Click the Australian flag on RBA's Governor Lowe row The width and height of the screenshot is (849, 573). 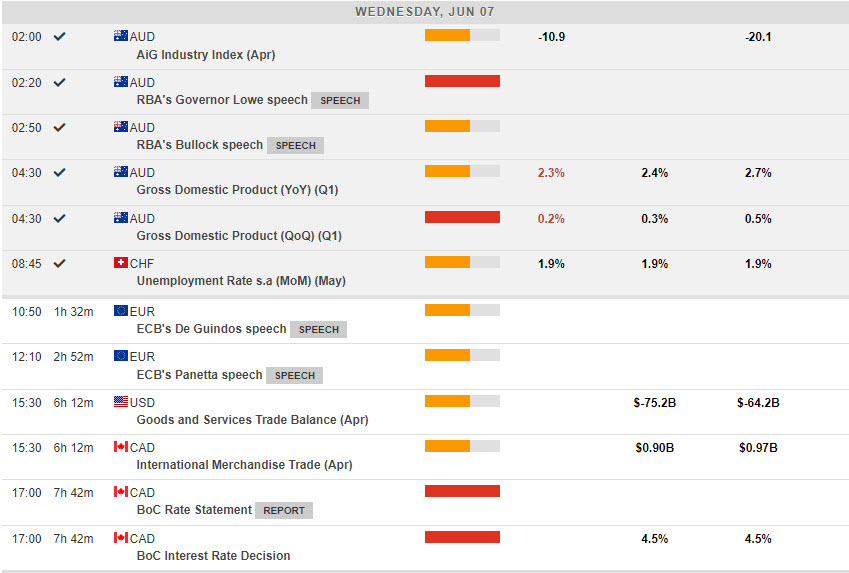pyautogui.click(x=121, y=82)
